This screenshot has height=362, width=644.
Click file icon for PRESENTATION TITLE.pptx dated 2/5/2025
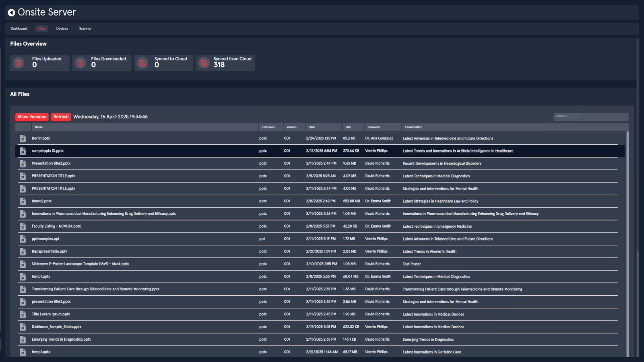[23, 176]
